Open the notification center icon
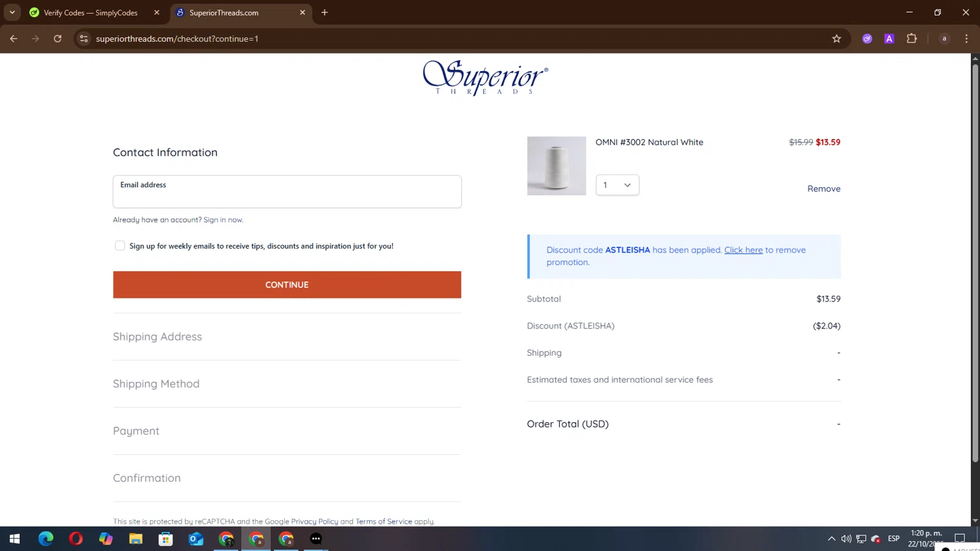The width and height of the screenshot is (980, 551). click(x=960, y=539)
